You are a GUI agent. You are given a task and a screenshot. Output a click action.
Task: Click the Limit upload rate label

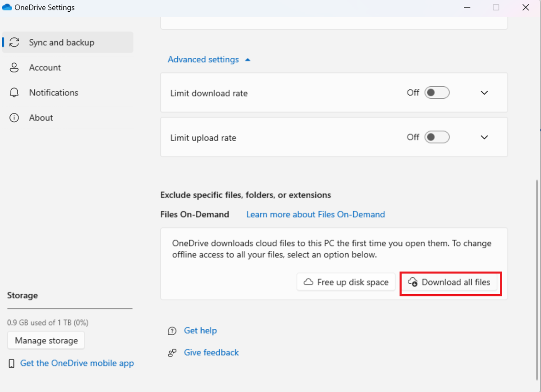(x=203, y=138)
